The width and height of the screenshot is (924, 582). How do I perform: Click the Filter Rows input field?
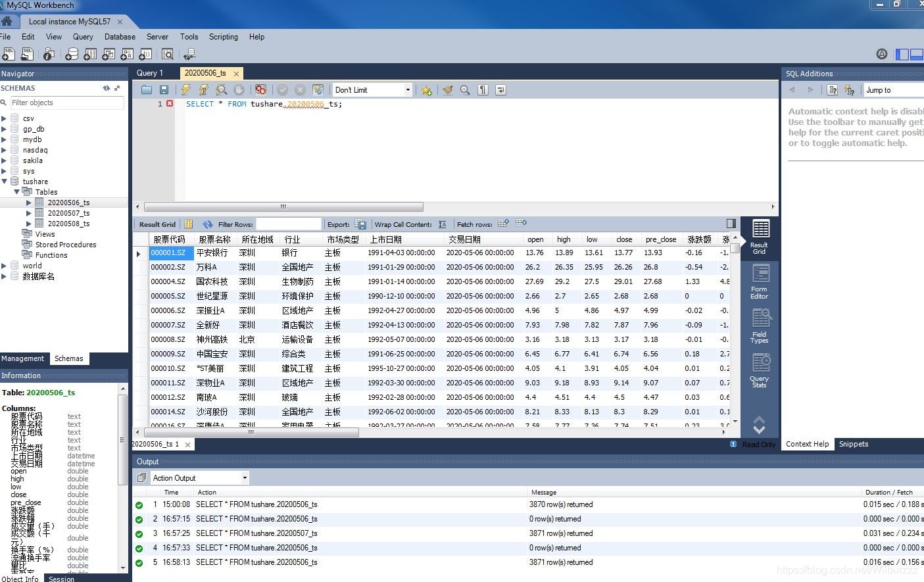288,224
